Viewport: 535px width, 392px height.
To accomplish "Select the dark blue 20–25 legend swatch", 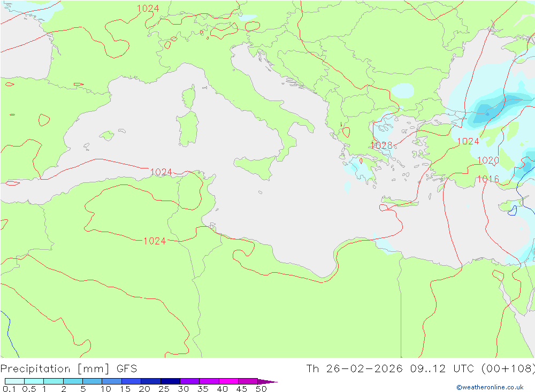I will pos(151,381).
